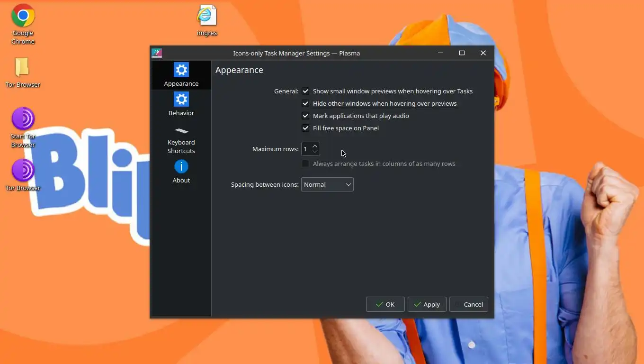Click the 'General:' label
644x364 pixels.
pos(286,91)
